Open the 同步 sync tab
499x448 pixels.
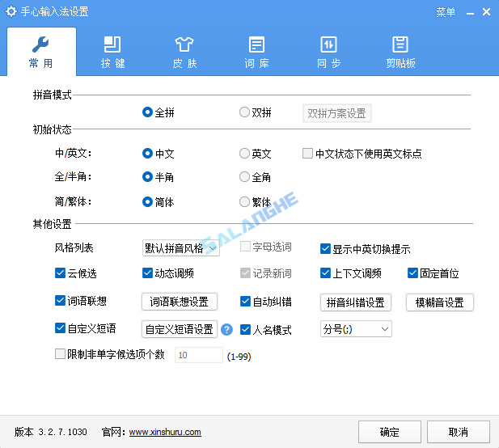pyautogui.click(x=328, y=53)
